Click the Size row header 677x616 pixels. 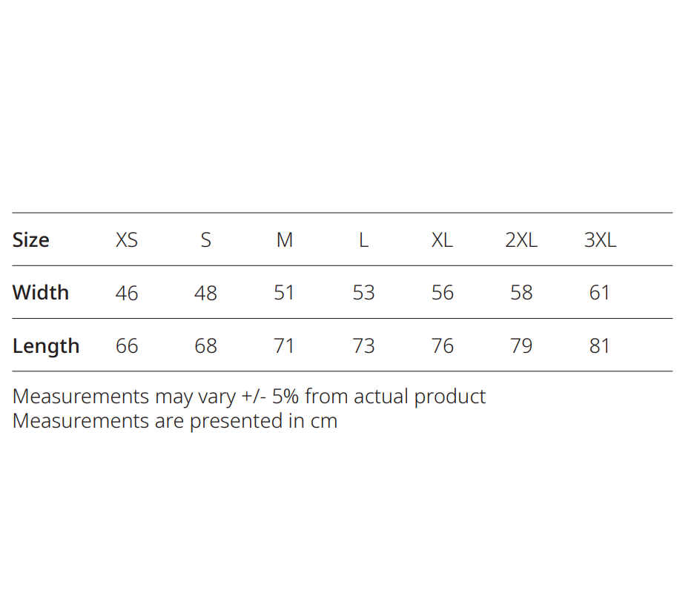[x=31, y=240]
